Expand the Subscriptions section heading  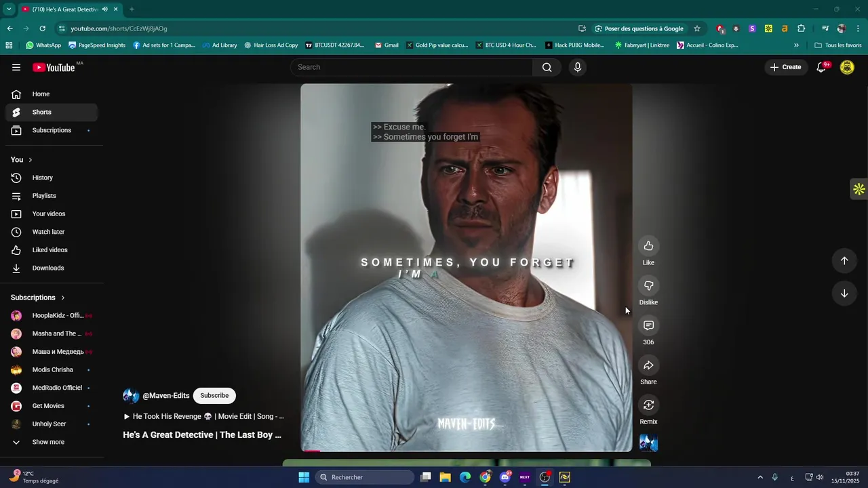(x=38, y=298)
